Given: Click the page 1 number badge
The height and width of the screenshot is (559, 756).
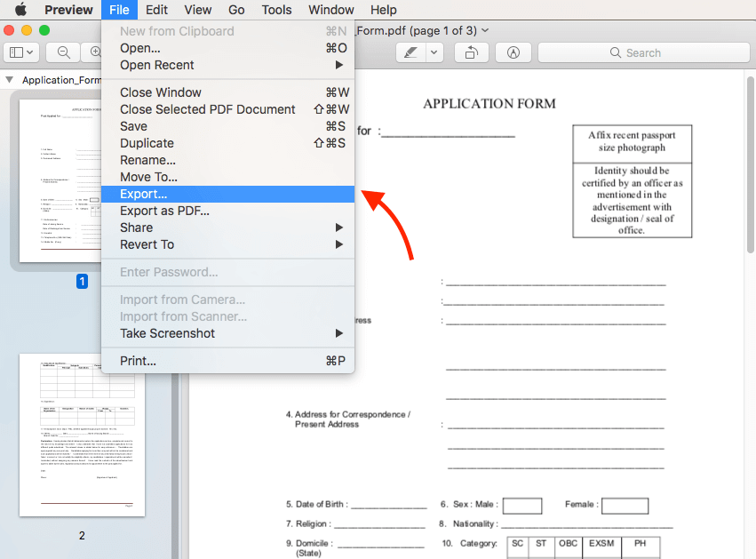Looking at the screenshot, I should pos(82,281).
